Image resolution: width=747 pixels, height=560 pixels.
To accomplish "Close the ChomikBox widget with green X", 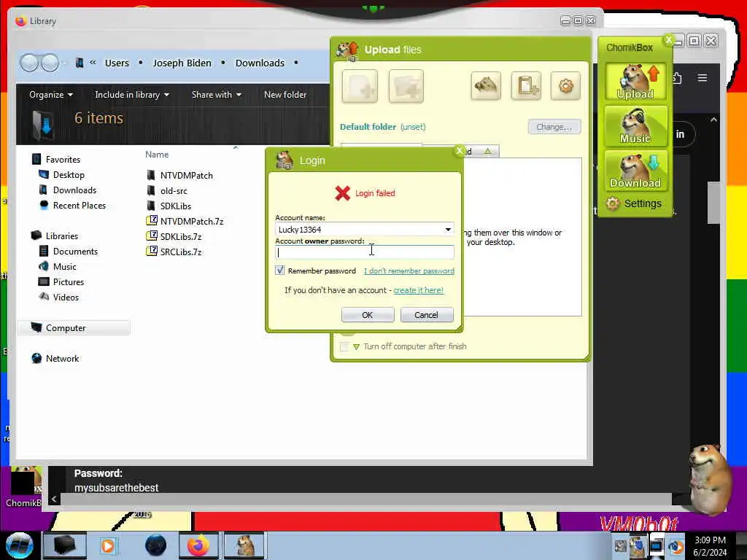I will pyautogui.click(x=668, y=41).
